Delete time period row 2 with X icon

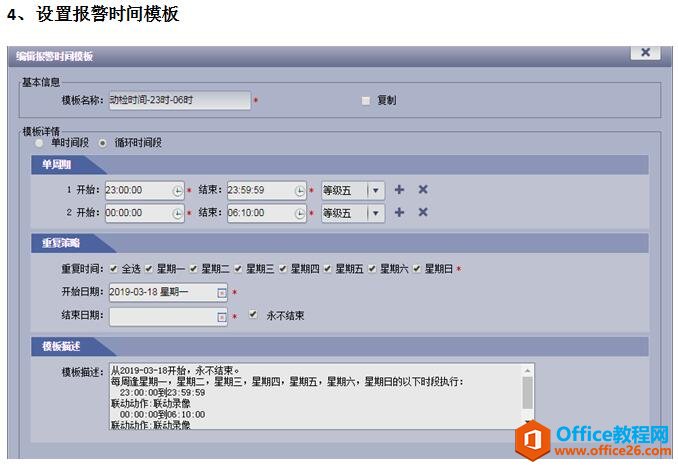423,212
